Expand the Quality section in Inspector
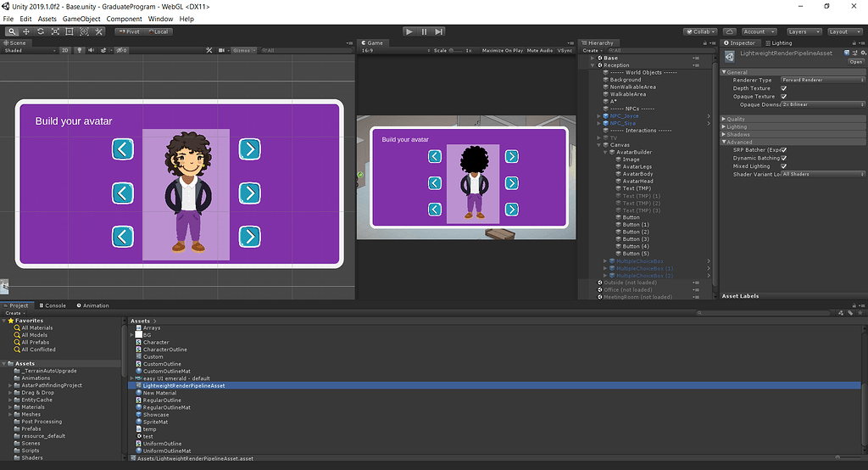868x470 pixels. coord(736,119)
